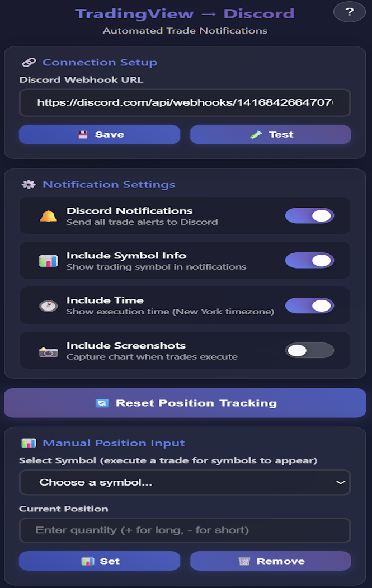Save the Discord webhook URL

coord(100,135)
